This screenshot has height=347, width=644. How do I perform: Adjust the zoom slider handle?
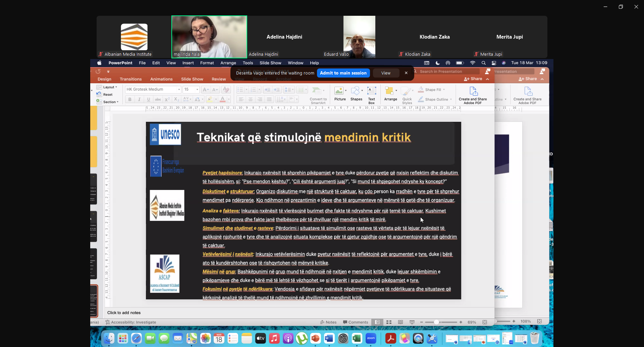[x=436, y=322]
